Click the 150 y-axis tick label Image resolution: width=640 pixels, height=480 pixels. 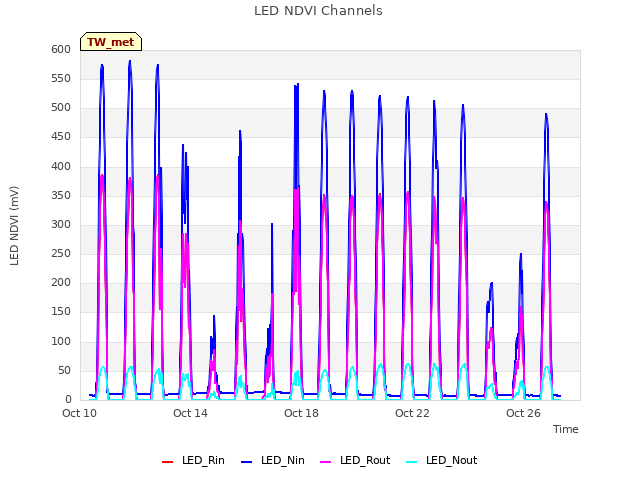61,311
